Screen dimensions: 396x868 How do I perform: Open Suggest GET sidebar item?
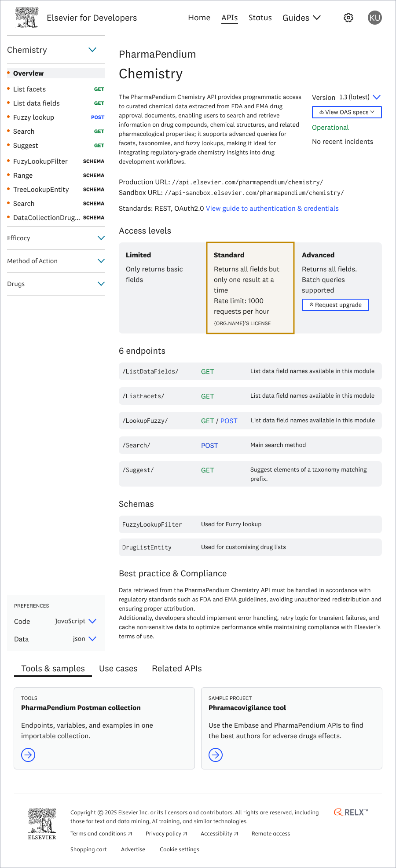[x=56, y=146]
